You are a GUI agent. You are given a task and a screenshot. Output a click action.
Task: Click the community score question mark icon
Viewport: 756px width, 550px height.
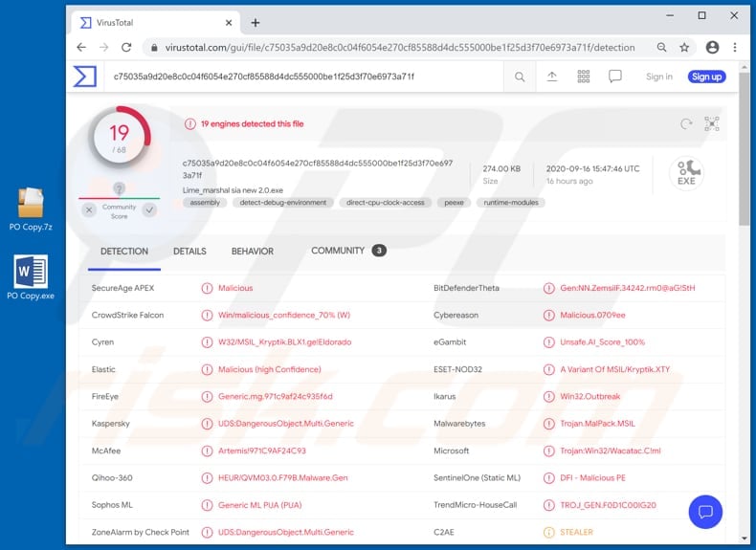[119, 188]
